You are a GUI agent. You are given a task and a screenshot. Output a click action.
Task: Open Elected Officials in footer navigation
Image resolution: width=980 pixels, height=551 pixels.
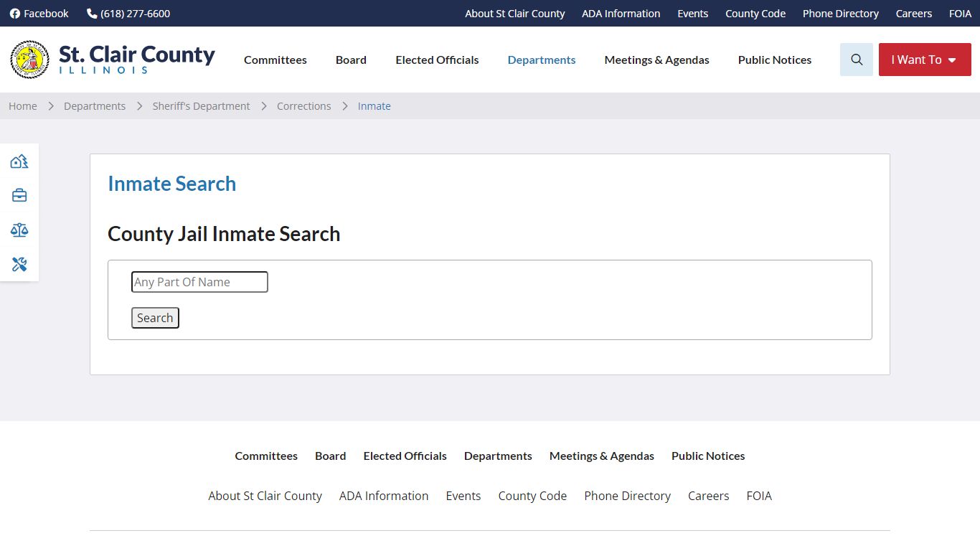(405, 456)
